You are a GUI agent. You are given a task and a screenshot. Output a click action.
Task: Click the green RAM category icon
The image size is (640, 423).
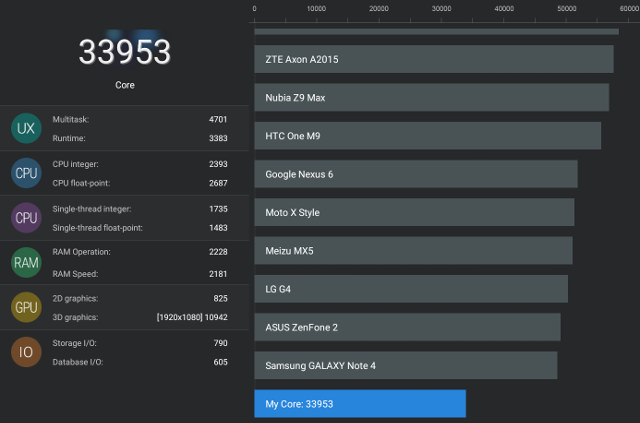pyautogui.click(x=26, y=263)
